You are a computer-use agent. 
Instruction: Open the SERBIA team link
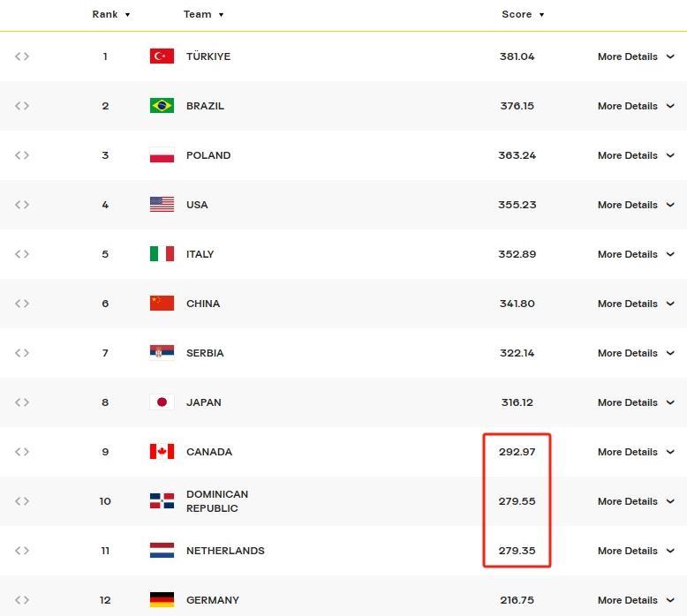[205, 353]
